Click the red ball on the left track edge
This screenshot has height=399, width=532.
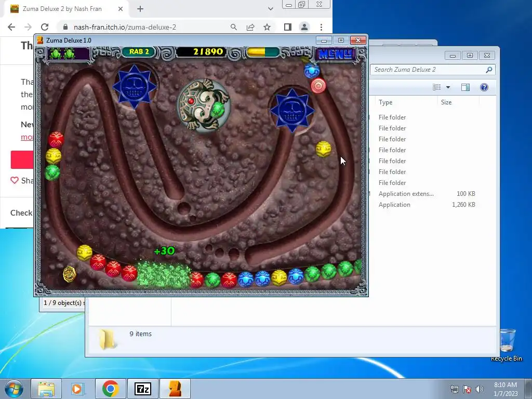(56, 139)
